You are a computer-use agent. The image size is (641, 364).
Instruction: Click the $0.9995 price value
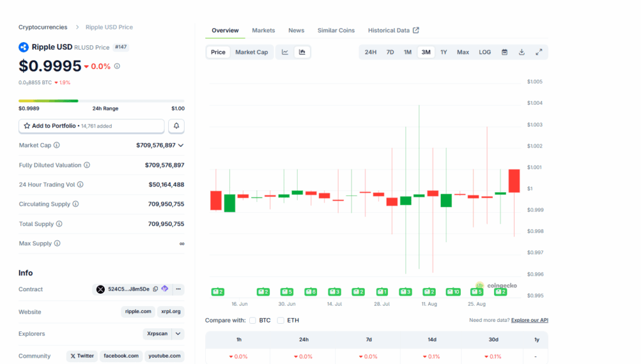point(50,66)
